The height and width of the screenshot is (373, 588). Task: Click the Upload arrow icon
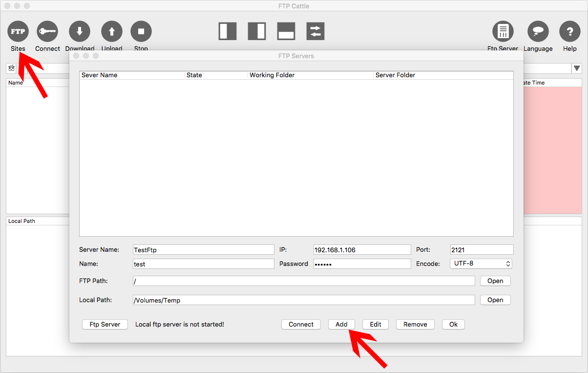click(x=112, y=32)
